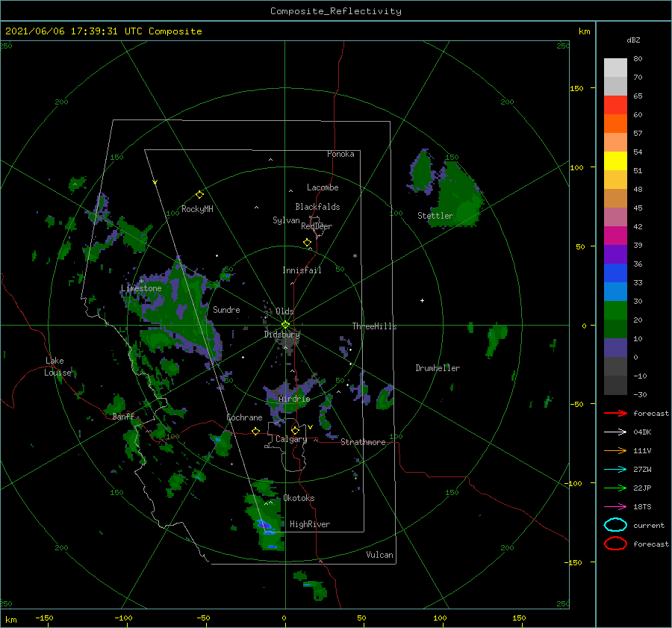Click the red 65-60 dBZ color swatch
The width and height of the screenshot is (672, 628).
click(615, 105)
